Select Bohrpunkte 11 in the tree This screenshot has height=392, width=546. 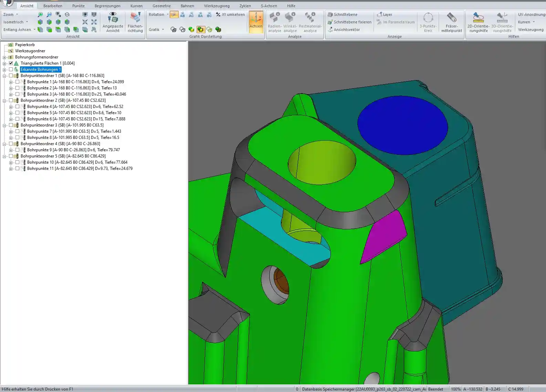(x=80, y=168)
